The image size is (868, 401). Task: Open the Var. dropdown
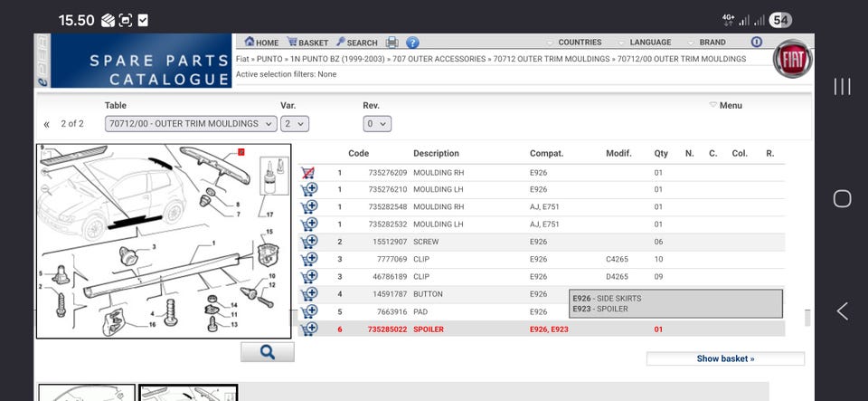coord(294,124)
